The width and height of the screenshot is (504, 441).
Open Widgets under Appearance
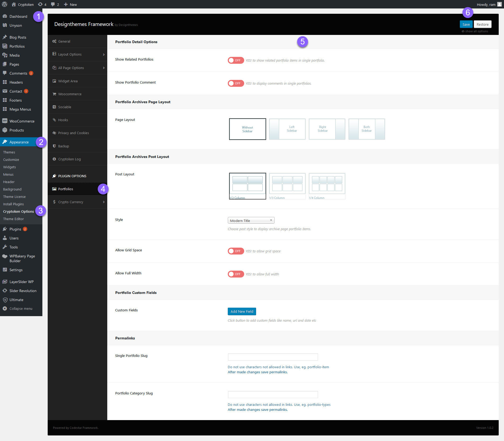tap(10, 167)
